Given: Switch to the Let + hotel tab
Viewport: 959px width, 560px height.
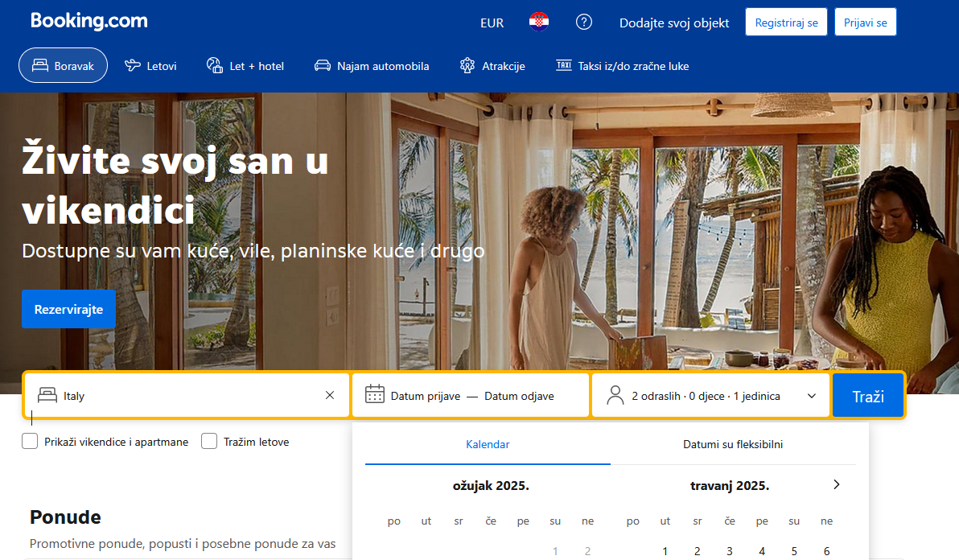Looking at the screenshot, I should (245, 65).
